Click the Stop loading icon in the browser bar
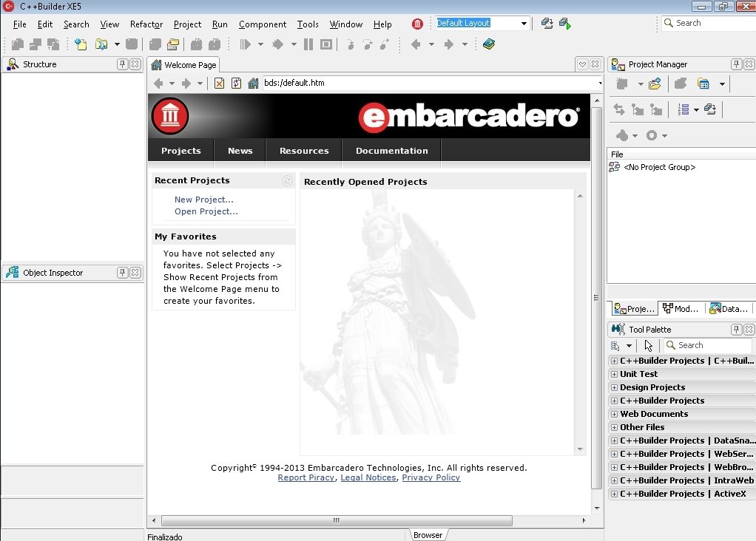756x541 pixels. [x=220, y=84]
